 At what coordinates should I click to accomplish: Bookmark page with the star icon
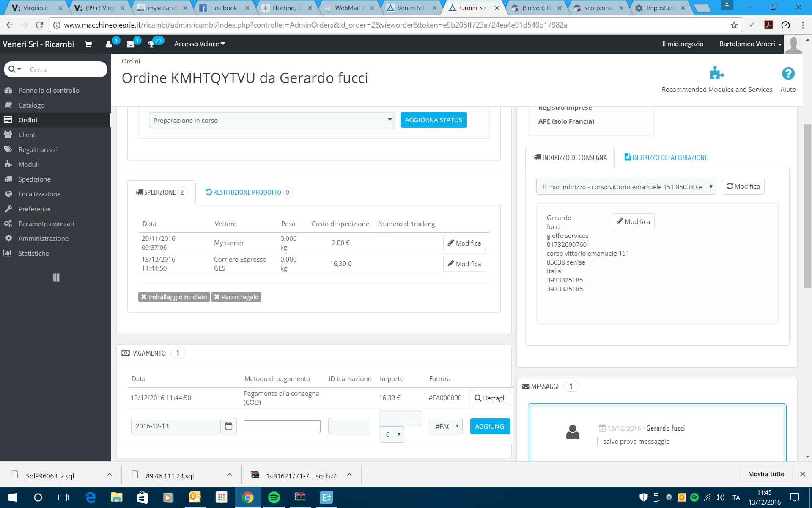(734, 25)
